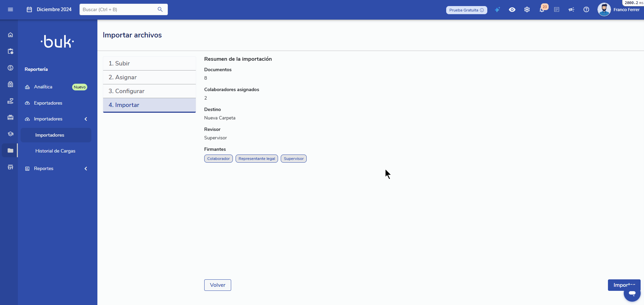Screen dimensions: 644x305
Task: Click the Volver button
Action: pyautogui.click(x=217, y=285)
